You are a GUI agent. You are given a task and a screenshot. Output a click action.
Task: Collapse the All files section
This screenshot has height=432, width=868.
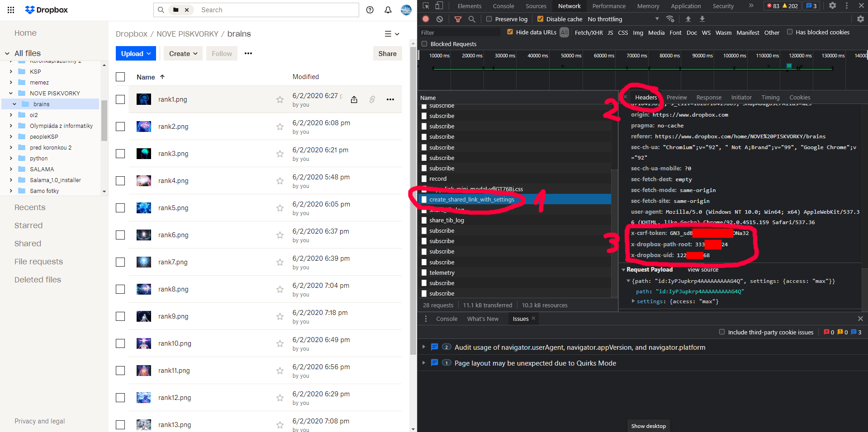coord(7,53)
